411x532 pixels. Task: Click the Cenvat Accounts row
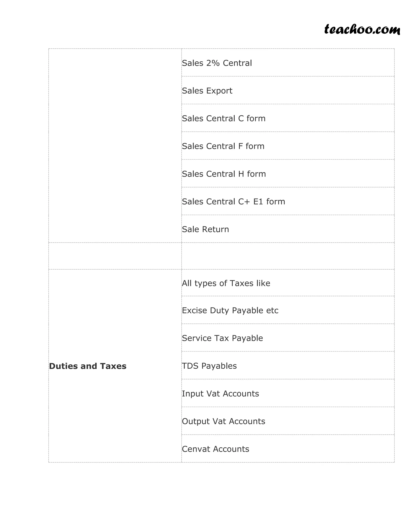(216, 449)
